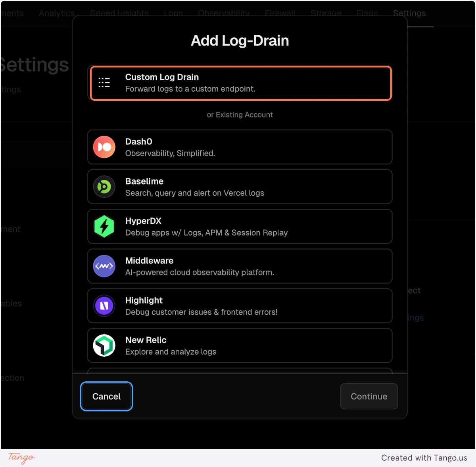Screen dimensions: 476x467
Task: Choose the New Relic provider option
Action: [x=240, y=345]
